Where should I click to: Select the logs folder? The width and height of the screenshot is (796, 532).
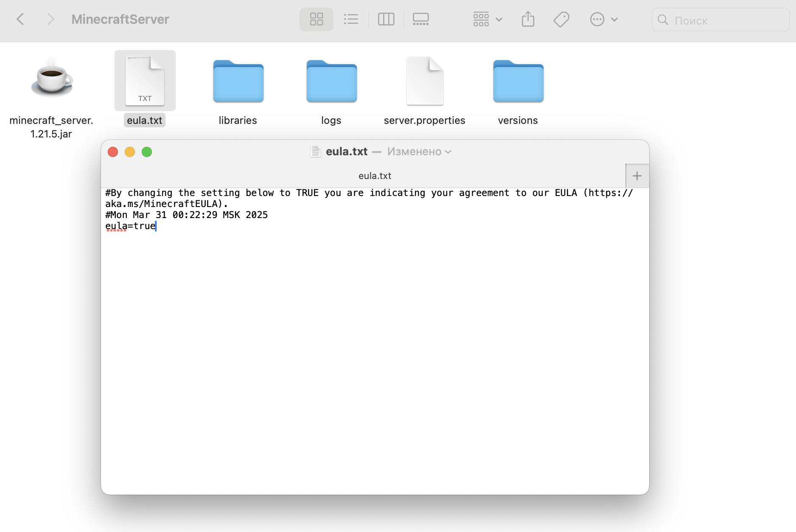tap(332, 81)
